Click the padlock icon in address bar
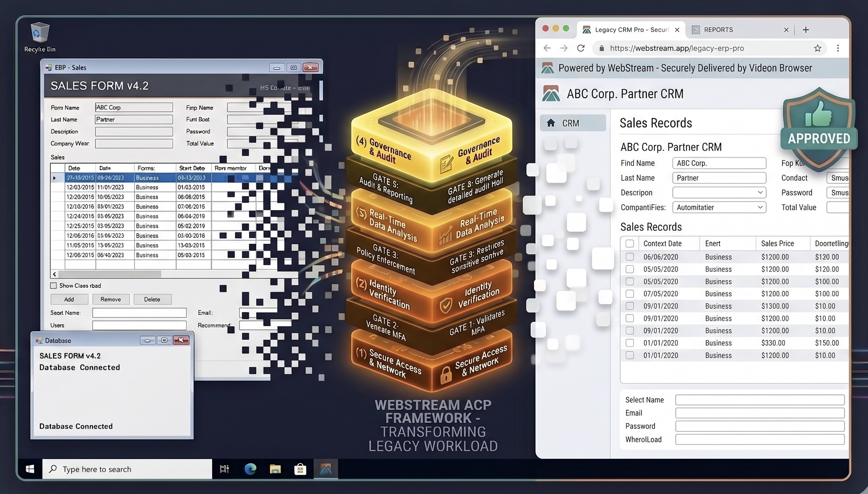 click(x=602, y=48)
